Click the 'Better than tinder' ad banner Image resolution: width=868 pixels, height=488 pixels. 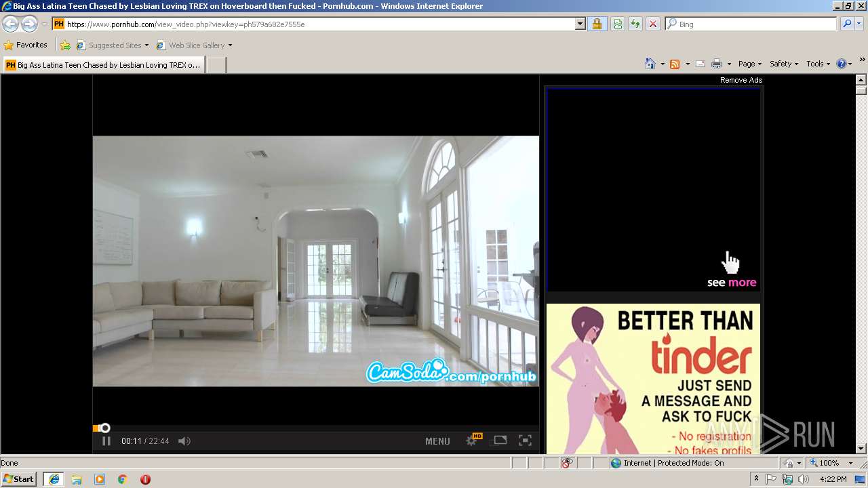(653, 379)
